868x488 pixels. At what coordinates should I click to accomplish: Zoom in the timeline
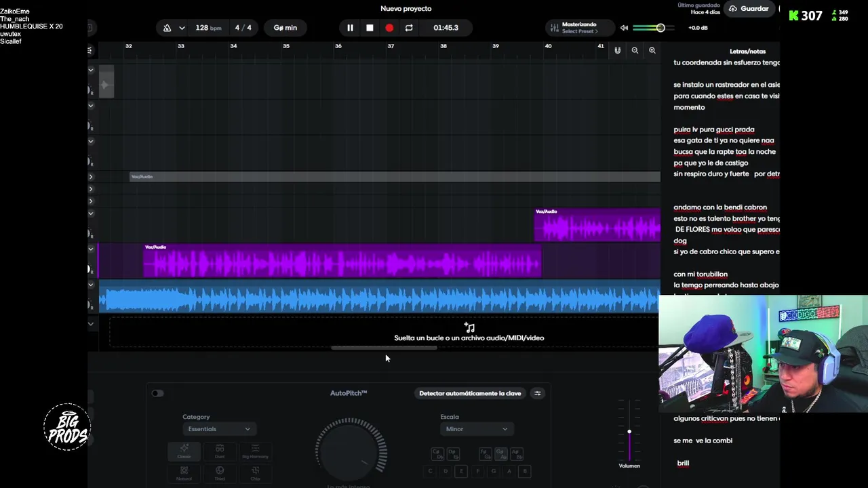[652, 50]
